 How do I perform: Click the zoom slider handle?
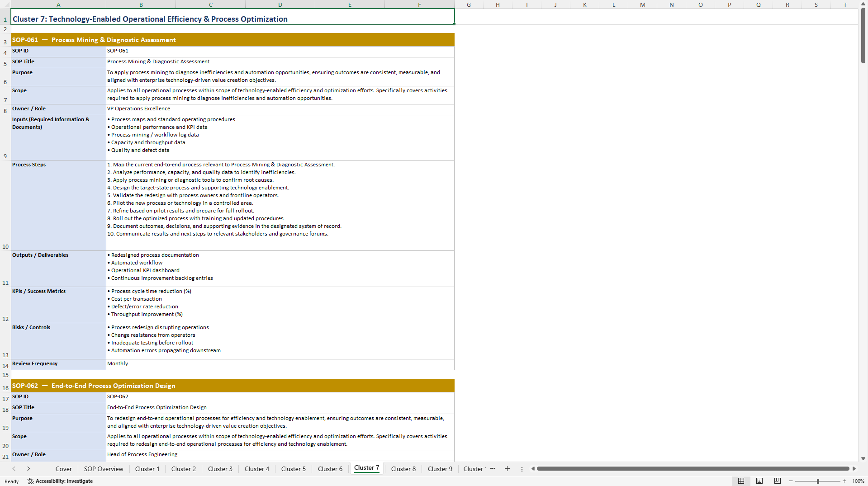click(818, 481)
